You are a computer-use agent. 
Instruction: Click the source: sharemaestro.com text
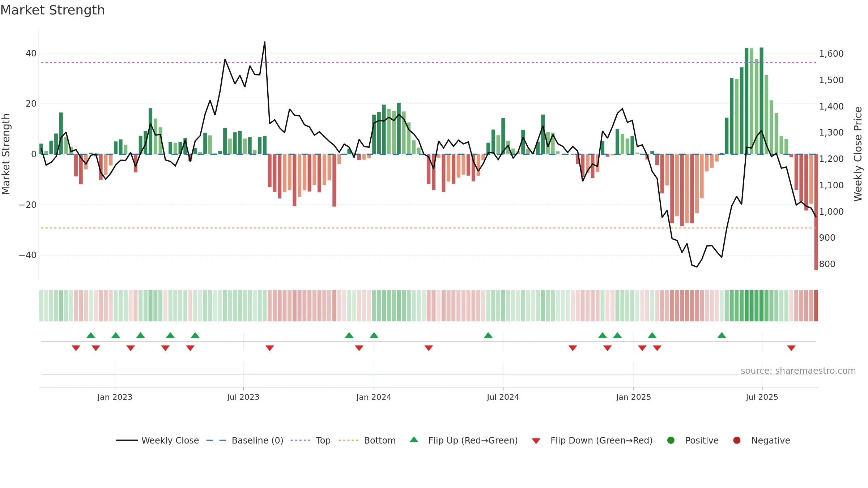click(798, 371)
